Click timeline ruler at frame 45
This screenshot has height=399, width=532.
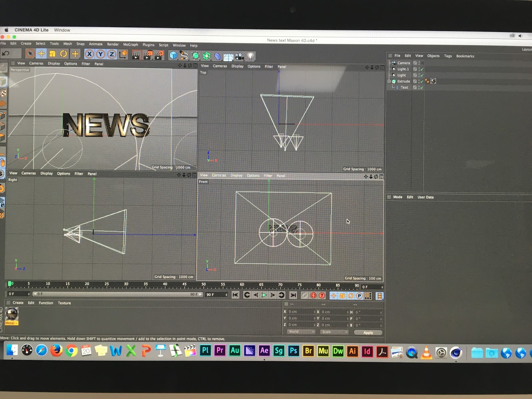point(184,285)
